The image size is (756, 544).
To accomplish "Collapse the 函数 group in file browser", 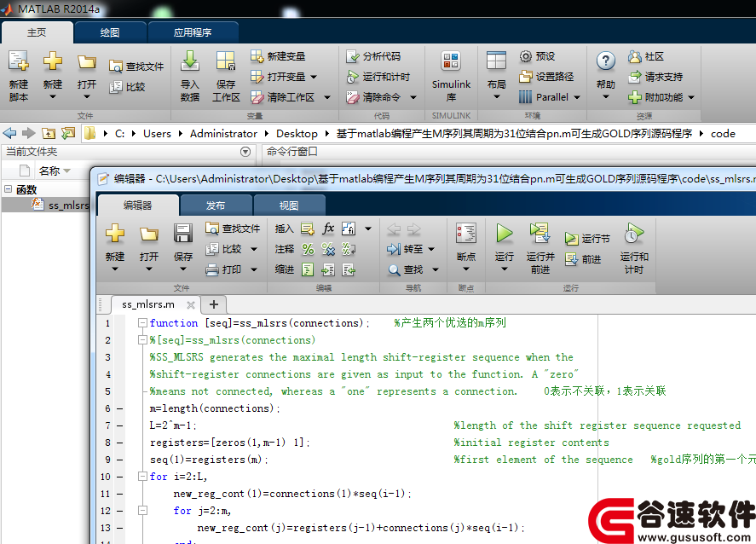I will (8, 189).
